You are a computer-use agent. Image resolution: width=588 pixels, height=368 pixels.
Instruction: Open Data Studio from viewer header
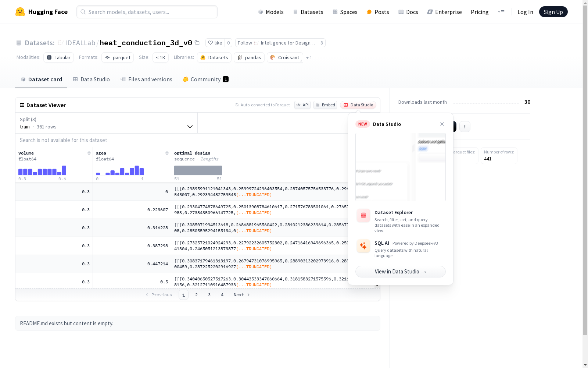coord(358,105)
